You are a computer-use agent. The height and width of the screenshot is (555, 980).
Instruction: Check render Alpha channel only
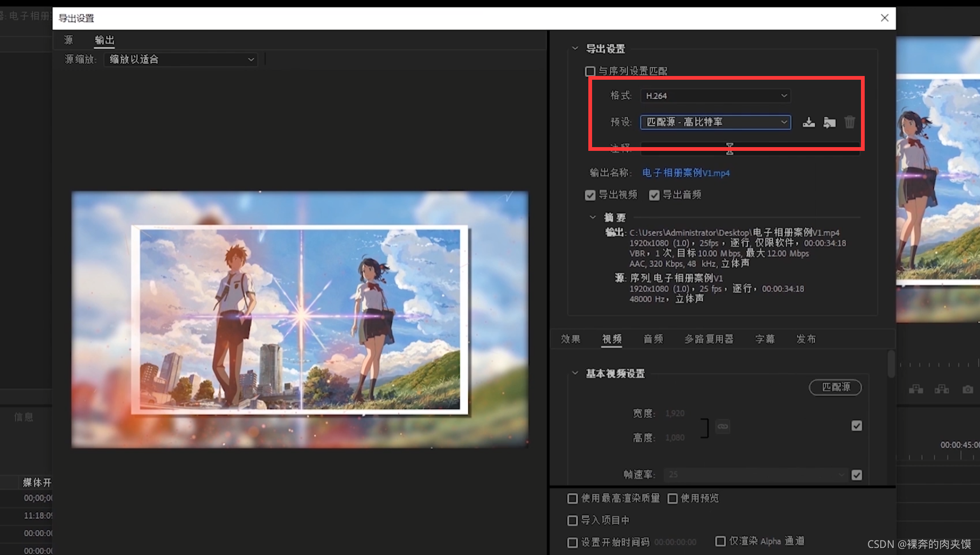point(720,541)
